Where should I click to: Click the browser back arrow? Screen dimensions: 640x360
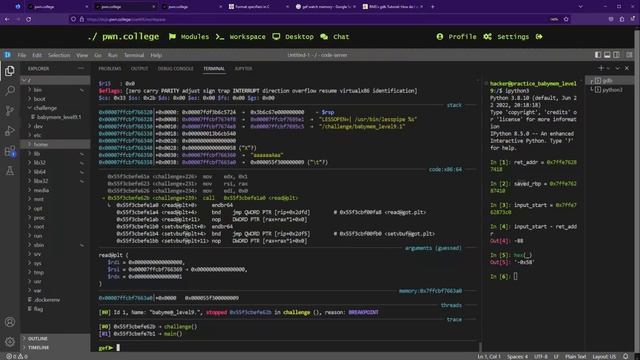coord(7,19)
